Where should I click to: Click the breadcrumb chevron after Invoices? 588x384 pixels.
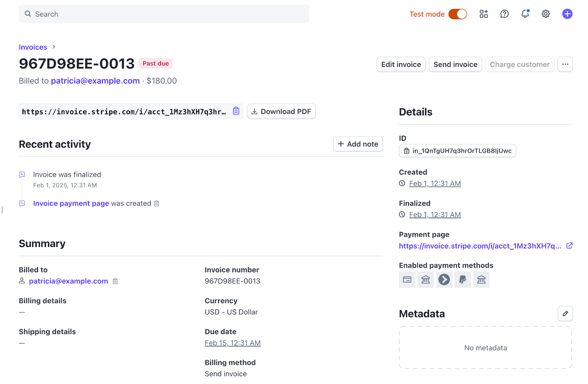(x=54, y=47)
